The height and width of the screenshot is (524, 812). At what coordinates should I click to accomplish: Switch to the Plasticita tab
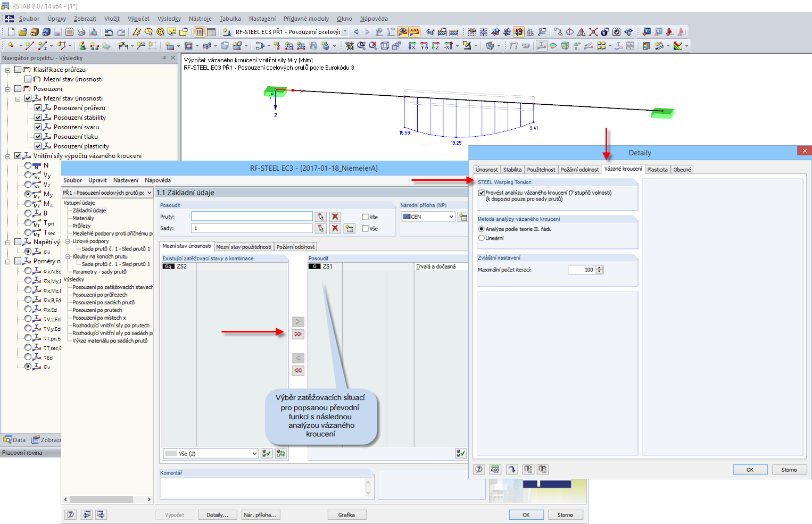tap(657, 170)
